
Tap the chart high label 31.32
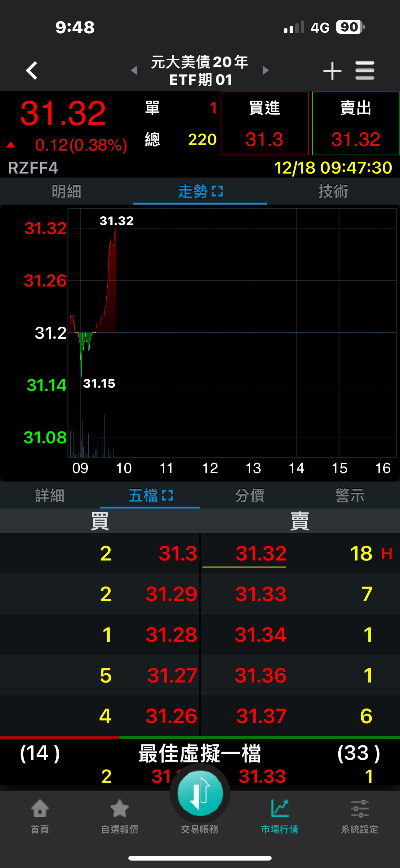click(117, 221)
